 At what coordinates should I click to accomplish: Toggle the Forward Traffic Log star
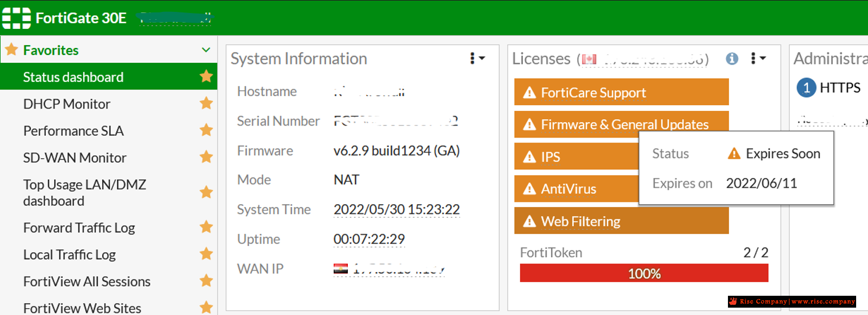[x=206, y=227]
